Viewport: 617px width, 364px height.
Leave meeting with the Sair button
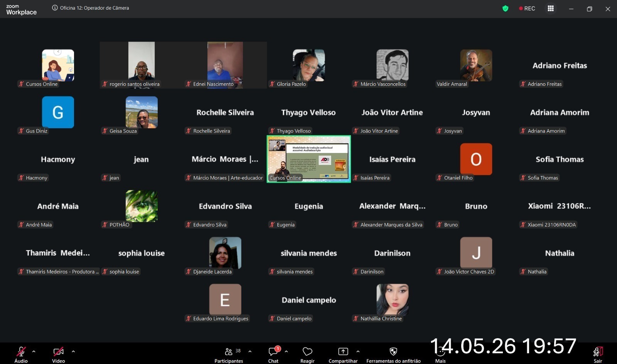pos(598,354)
